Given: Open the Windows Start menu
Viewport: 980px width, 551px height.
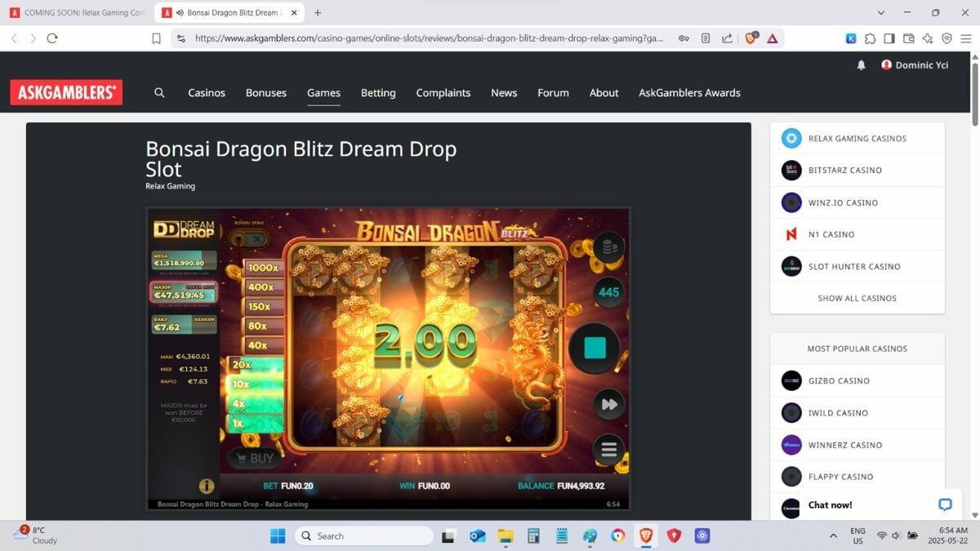Looking at the screenshot, I should pos(278,535).
